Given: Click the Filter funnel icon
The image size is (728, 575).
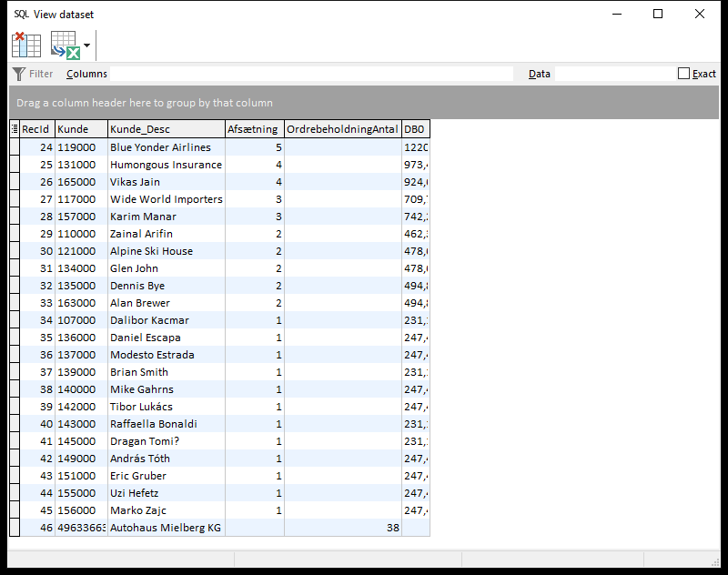Looking at the screenshot, I should [18, 74].
